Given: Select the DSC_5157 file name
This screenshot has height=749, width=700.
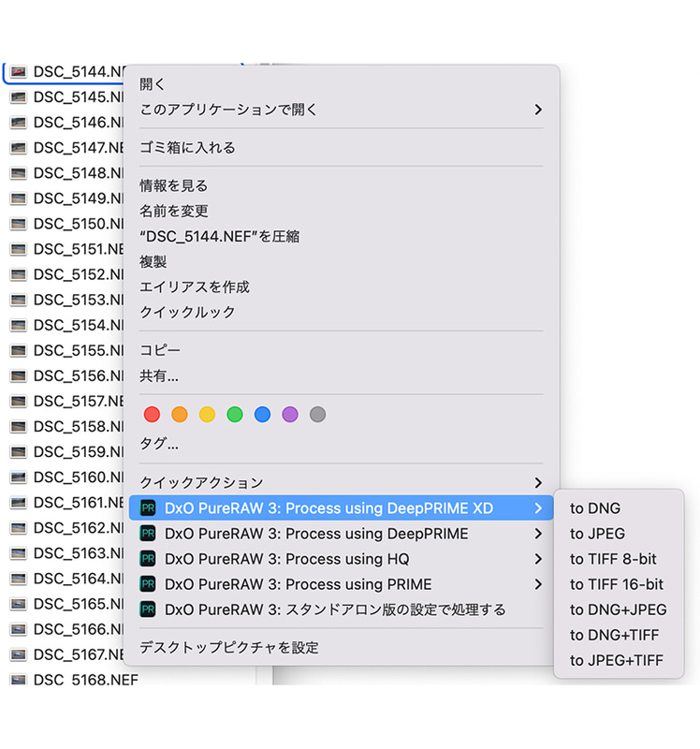Looking at the screenshot, I should click(79, 402).
